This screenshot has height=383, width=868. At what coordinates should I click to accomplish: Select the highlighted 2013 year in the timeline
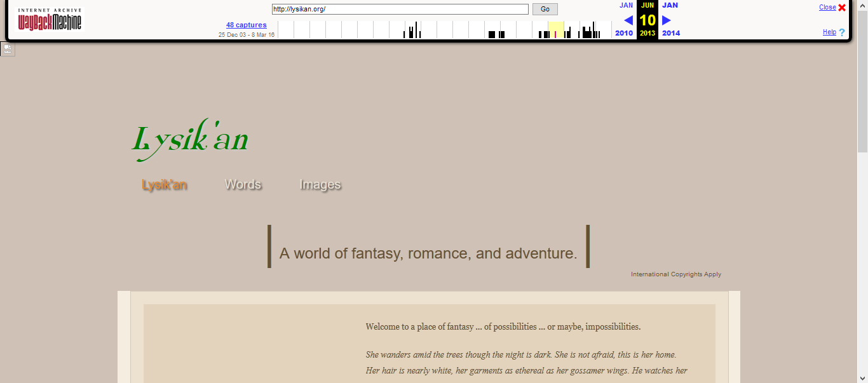click(x=556, y=30)
